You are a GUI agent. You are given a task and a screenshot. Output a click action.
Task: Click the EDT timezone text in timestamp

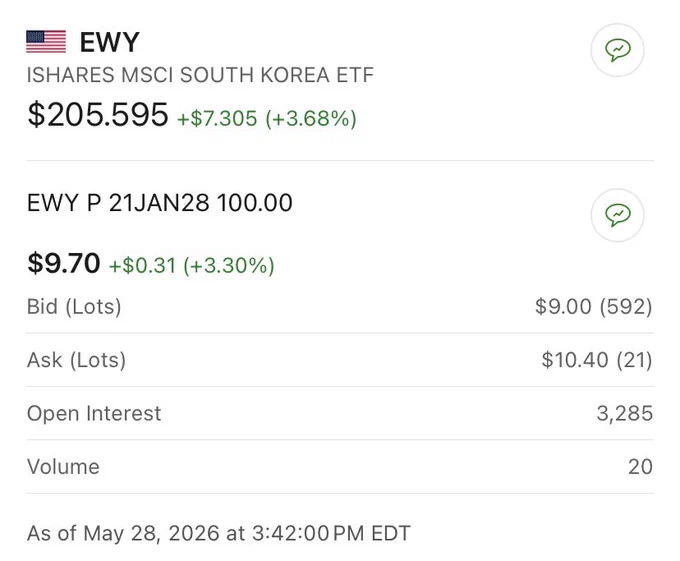[391, 533]
